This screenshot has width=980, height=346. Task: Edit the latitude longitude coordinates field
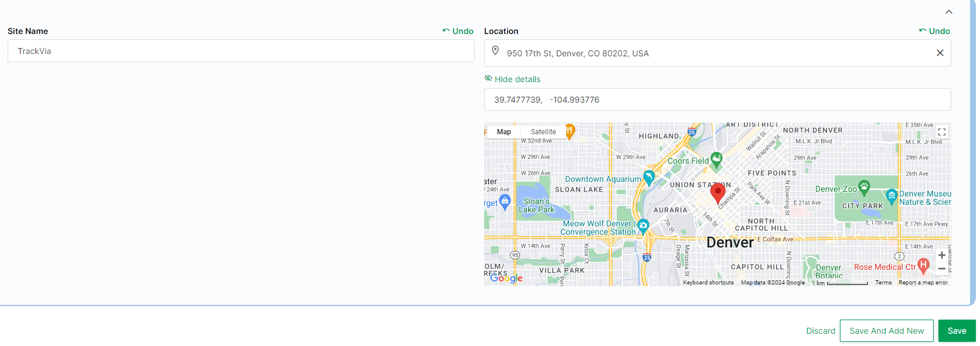717,100
